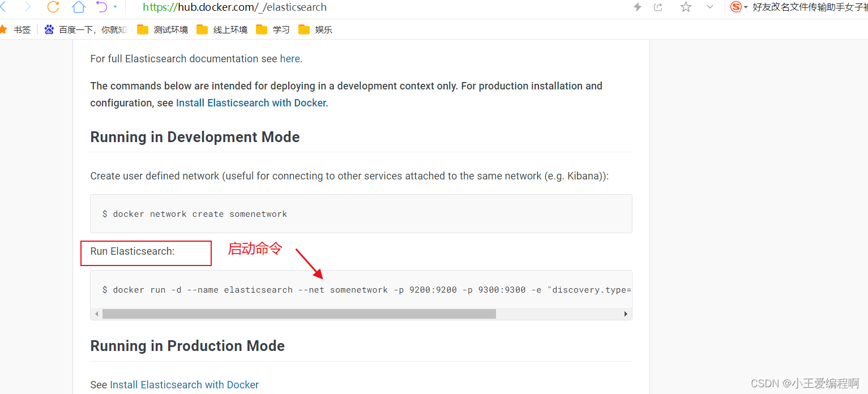Open the 书签 bookmarks star item
The width and height of the screenshot is (868, 394).
(16, 29)
